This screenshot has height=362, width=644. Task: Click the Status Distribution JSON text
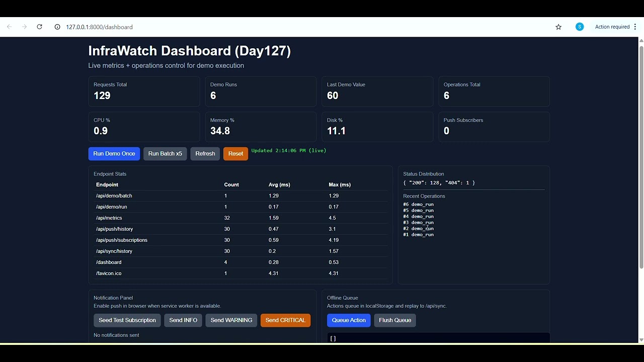(x=439, y=183)
